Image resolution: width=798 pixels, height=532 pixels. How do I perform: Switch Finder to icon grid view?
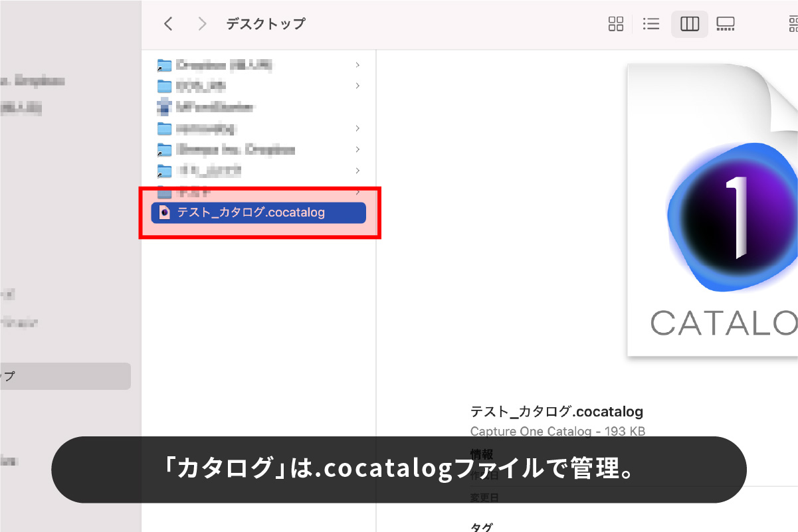point(616,25)
